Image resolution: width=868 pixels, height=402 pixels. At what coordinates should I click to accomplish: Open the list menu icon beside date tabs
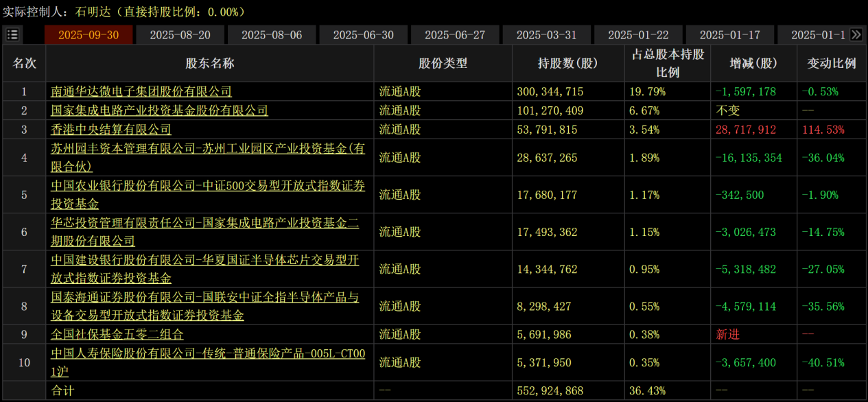click(x=13, y=35)
